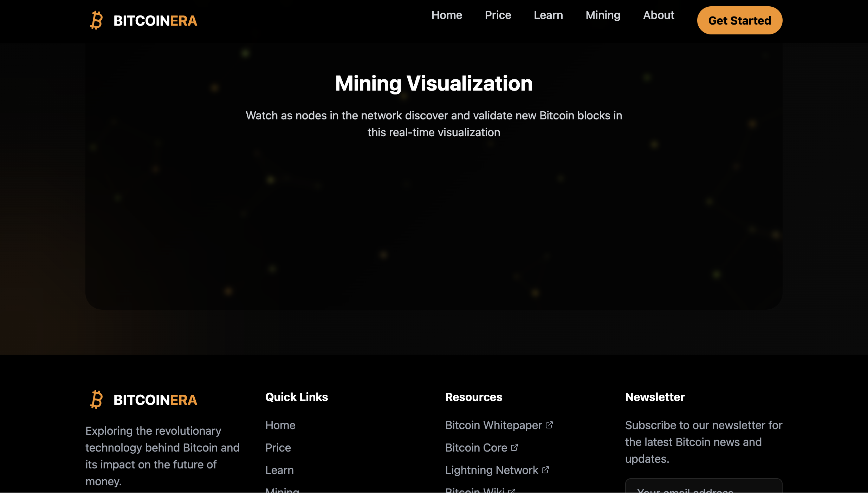Viewport: 868px width, 493px height.
Task: Click the Bitcoin logo icon in footer
Action: (96, 400)
